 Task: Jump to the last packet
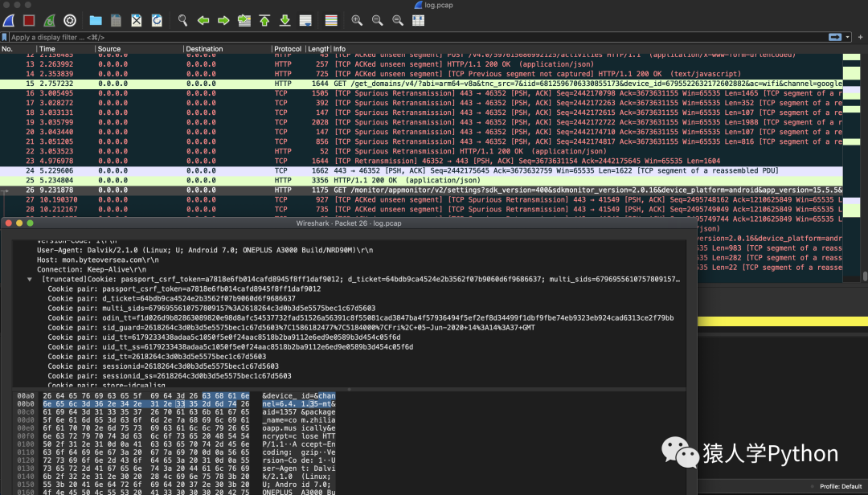click(x=285, y=20)
